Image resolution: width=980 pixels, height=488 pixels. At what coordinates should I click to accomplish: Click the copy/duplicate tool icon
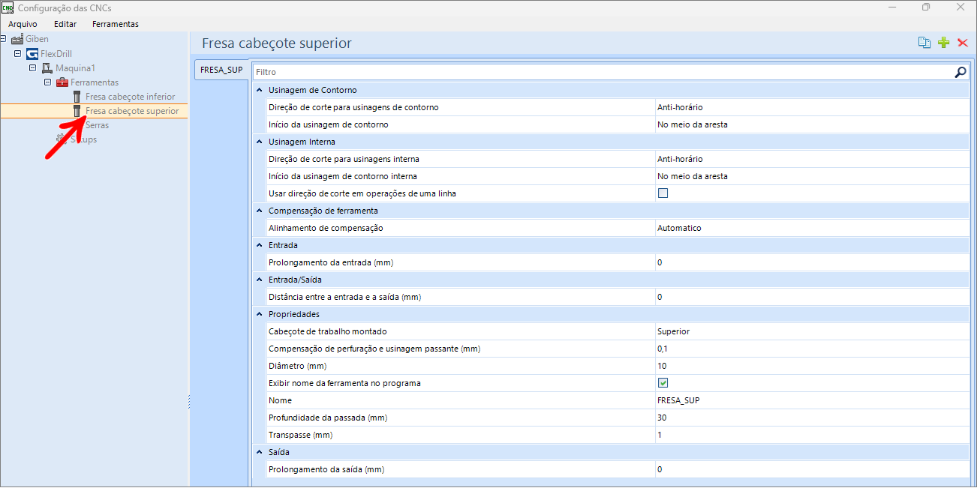[924, 43]
